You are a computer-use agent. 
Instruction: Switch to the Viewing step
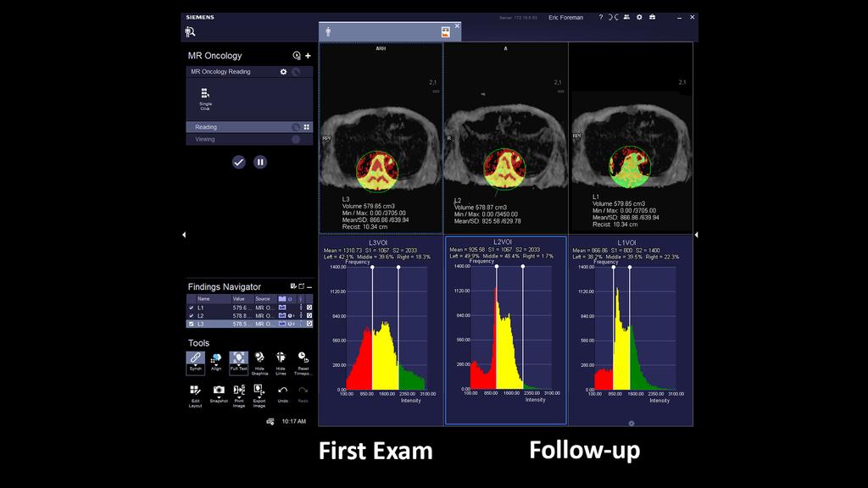tap(206, 138)
